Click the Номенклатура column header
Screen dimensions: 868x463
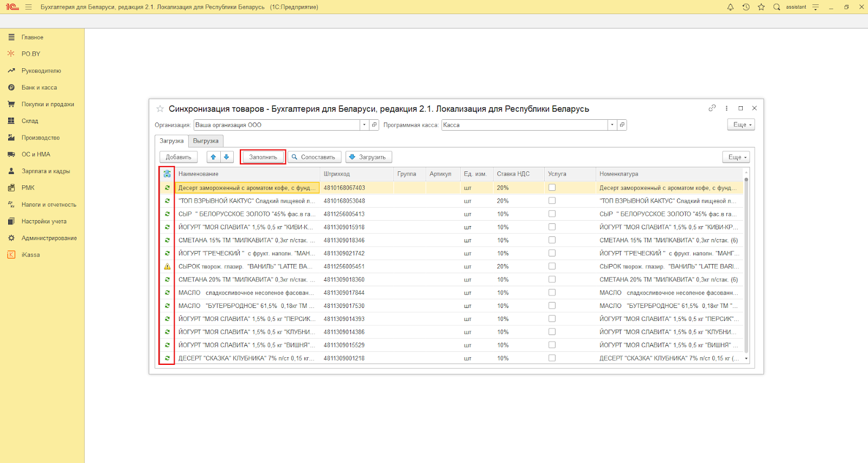669,174
